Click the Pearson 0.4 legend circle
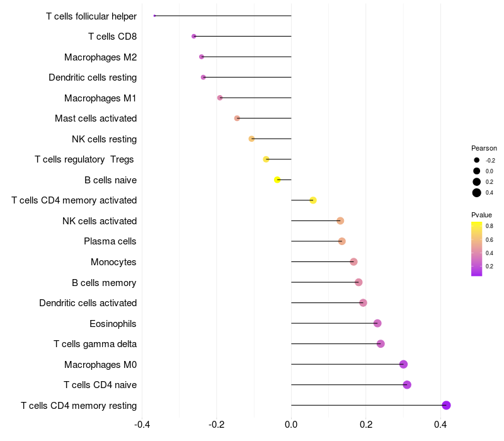This screenshot has height=441, width=504. click(477, 193)
